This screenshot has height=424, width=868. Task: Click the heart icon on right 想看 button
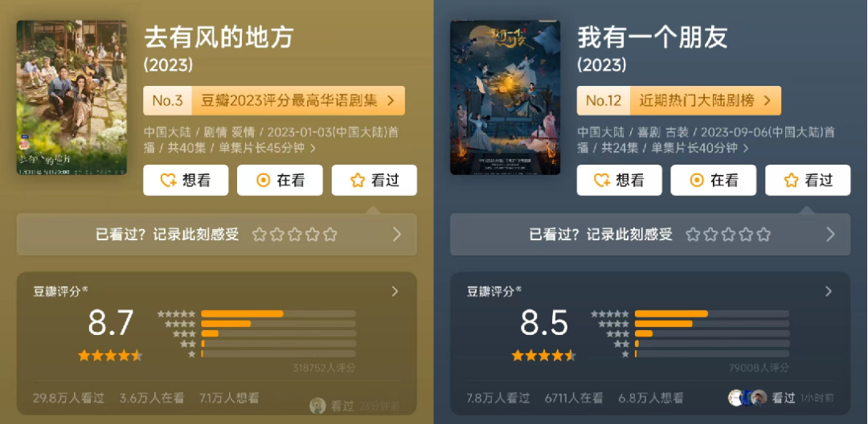pos(602,180)
